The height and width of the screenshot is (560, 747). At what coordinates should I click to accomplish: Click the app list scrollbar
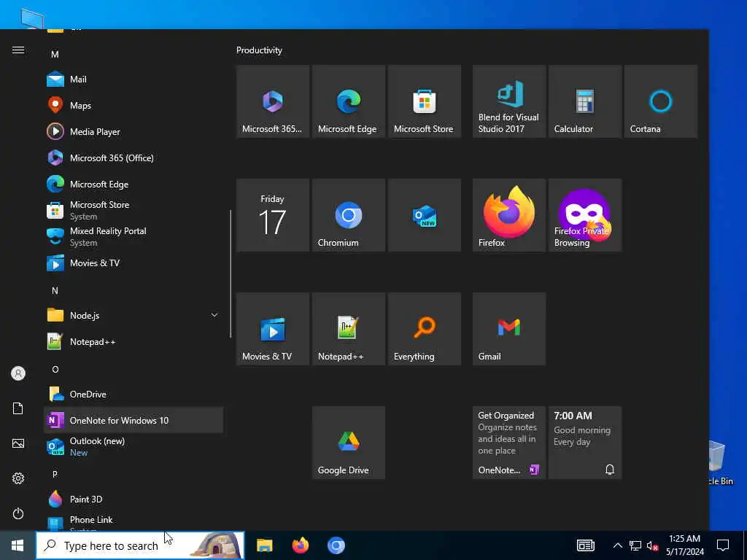(231, 274)
